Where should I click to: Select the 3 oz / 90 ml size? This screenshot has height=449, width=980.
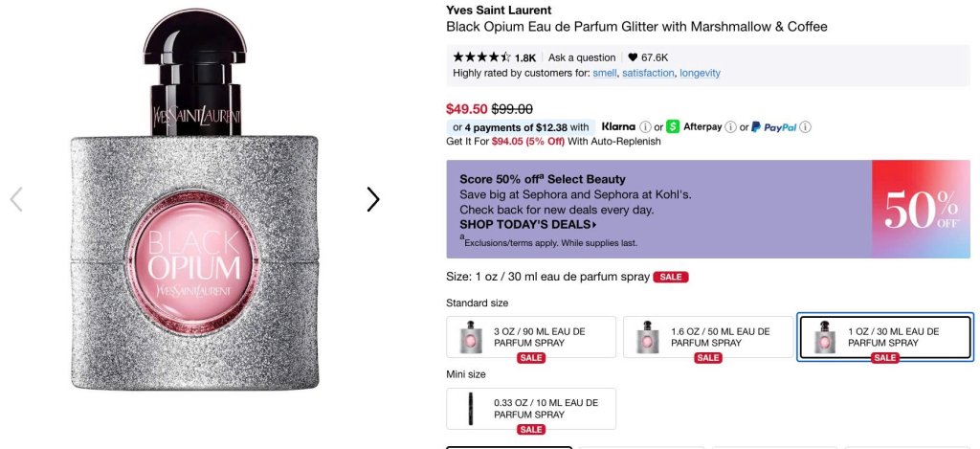click(x=531, y=337)
